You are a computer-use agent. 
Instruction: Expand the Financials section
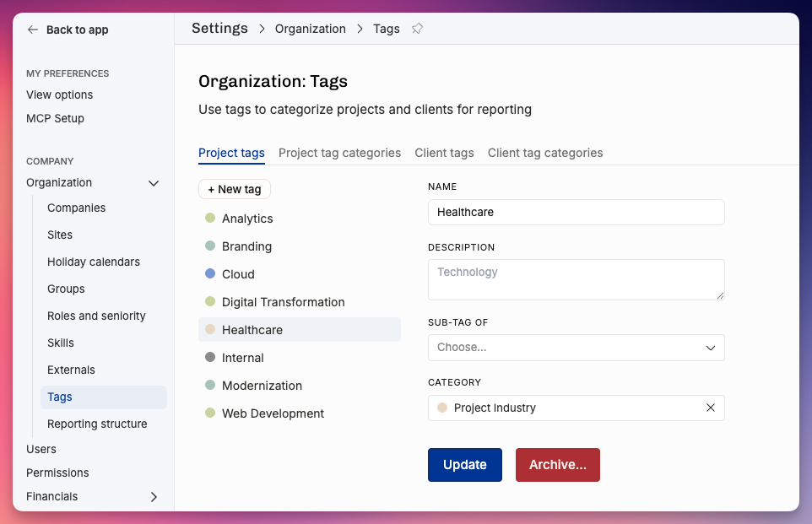coord(154,496)
